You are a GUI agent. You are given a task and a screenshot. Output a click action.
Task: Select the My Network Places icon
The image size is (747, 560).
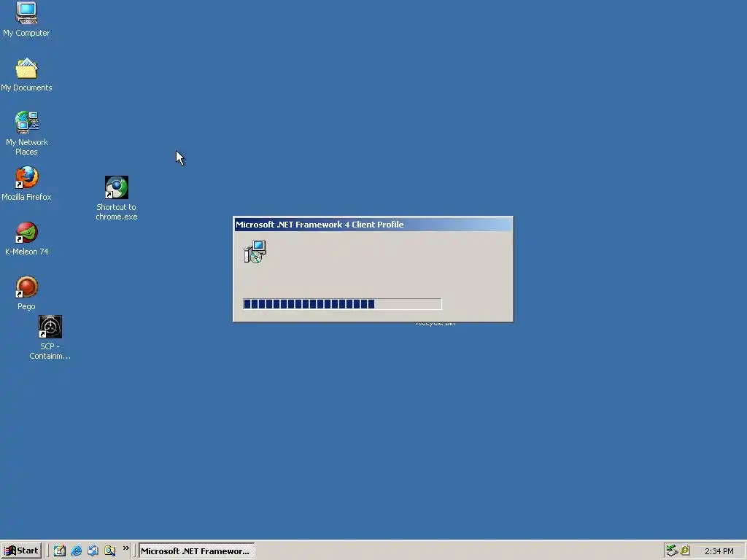point(27,133)
